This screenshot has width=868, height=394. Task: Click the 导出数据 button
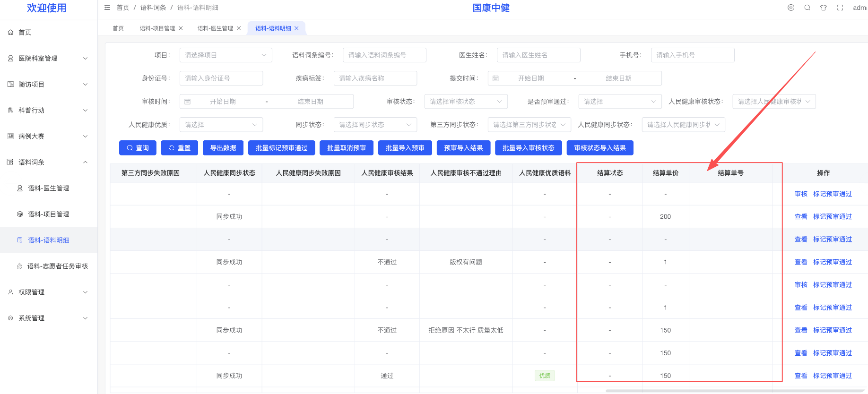[x=223, y=148]
